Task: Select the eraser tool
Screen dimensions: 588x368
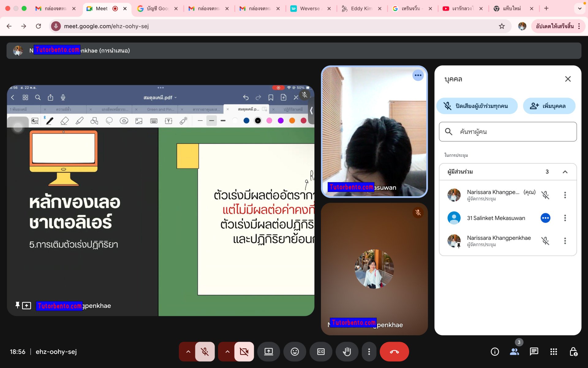Action: (65, 121)
